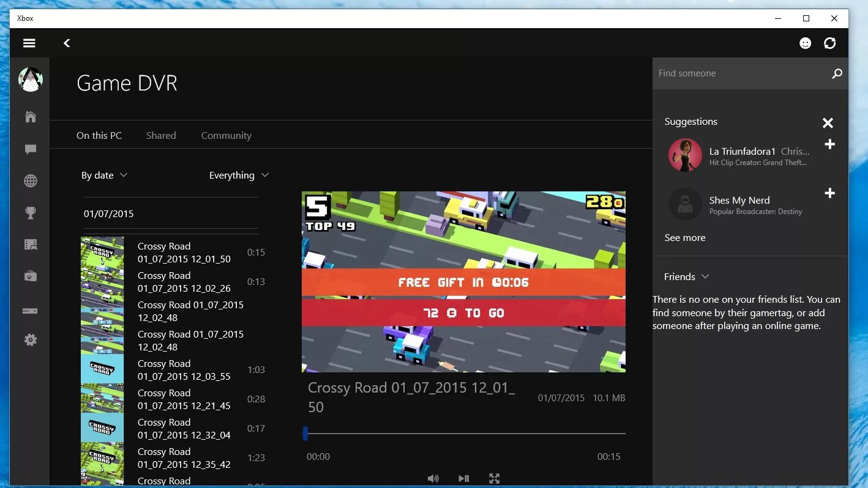Open the Settings gear icon
The width and height of the screenshot is (868, 488).
[x=30, y=340]
